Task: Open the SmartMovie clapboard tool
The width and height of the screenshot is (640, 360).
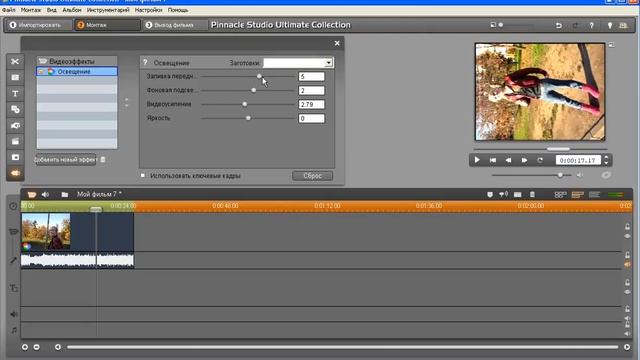Action: tap(15, 141)
